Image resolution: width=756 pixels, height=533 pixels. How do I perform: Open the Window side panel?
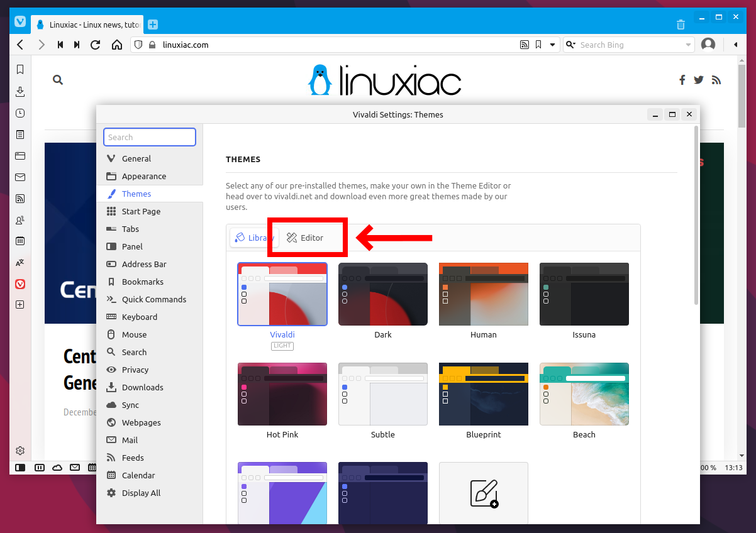point(20,156)
